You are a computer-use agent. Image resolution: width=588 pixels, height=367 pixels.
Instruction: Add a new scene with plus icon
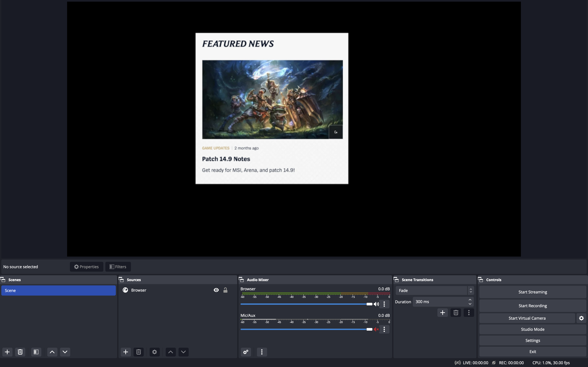[x=7, y=352]
